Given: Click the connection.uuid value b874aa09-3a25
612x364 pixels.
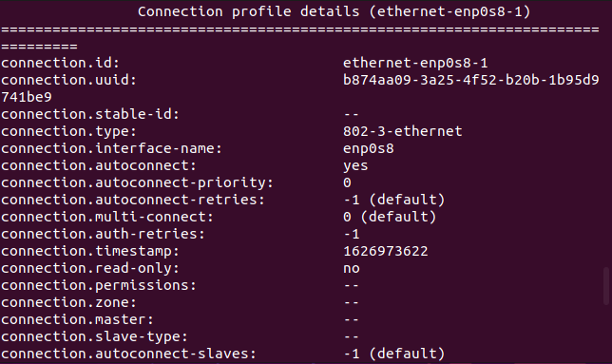Looking at the screenshot, I should [470, 80].
